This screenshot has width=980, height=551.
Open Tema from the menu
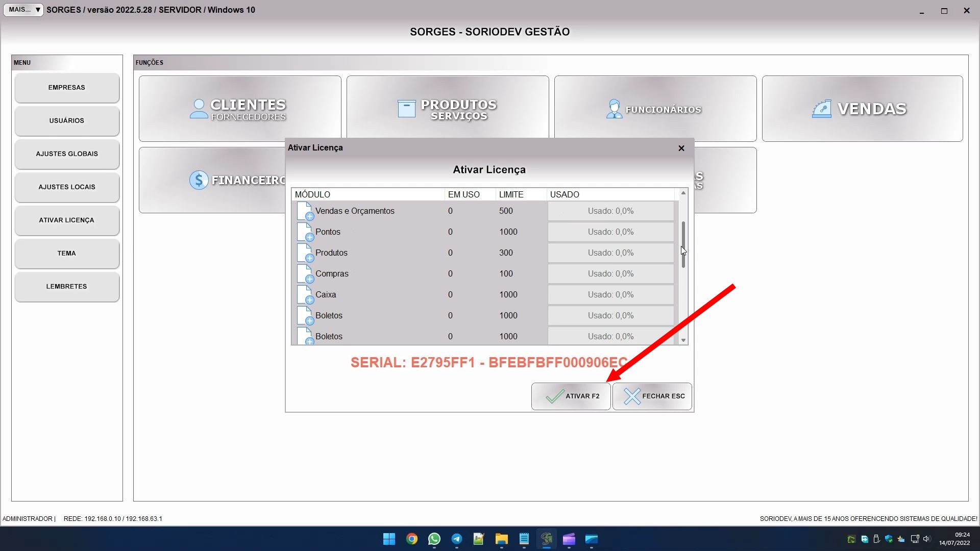[x=67, y=254]
